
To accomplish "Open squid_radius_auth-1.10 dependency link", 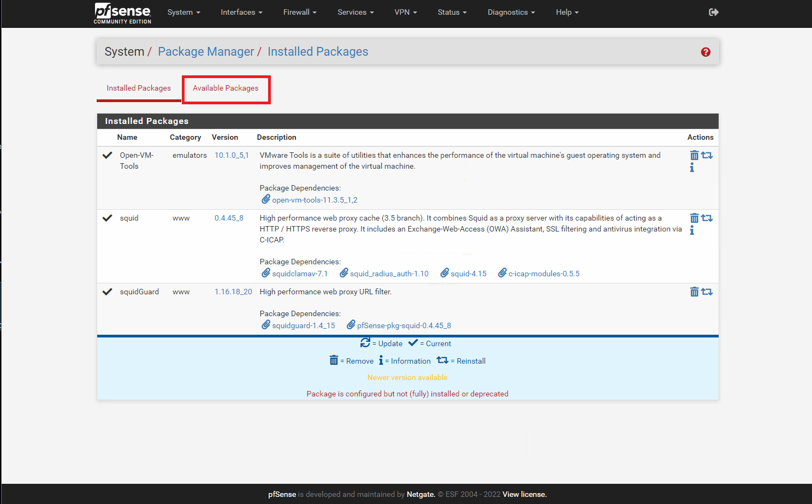I will (389, 274).
